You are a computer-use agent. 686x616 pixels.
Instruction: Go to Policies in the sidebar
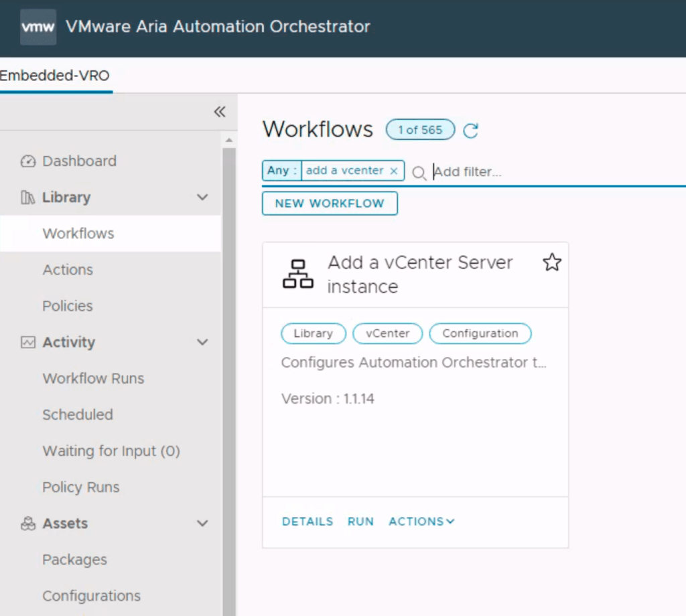pyautogui.click(x=68, y=306)
